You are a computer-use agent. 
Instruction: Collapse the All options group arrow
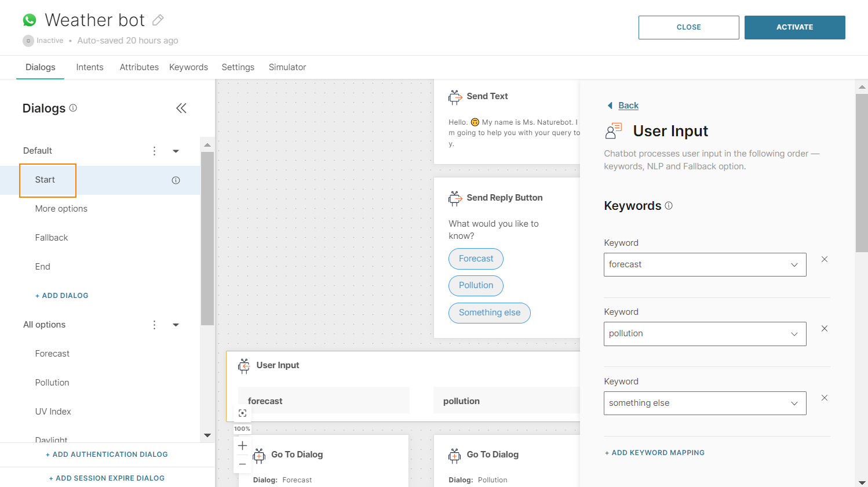(176, 325)
